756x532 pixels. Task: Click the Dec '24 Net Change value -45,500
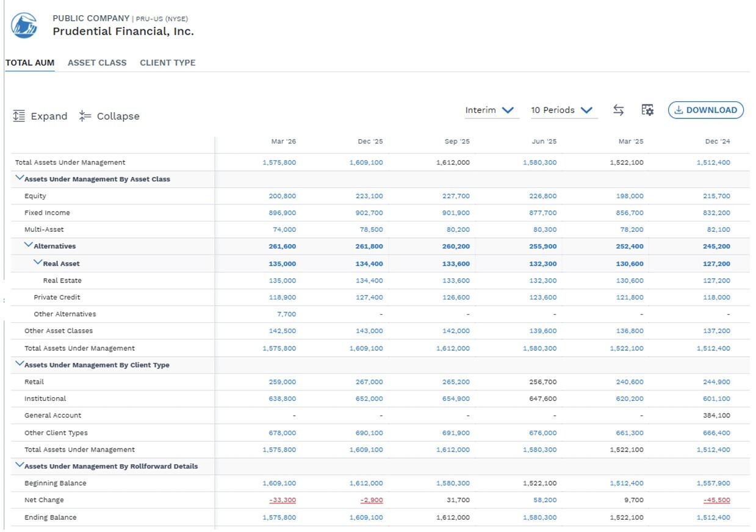coord(716,500)
